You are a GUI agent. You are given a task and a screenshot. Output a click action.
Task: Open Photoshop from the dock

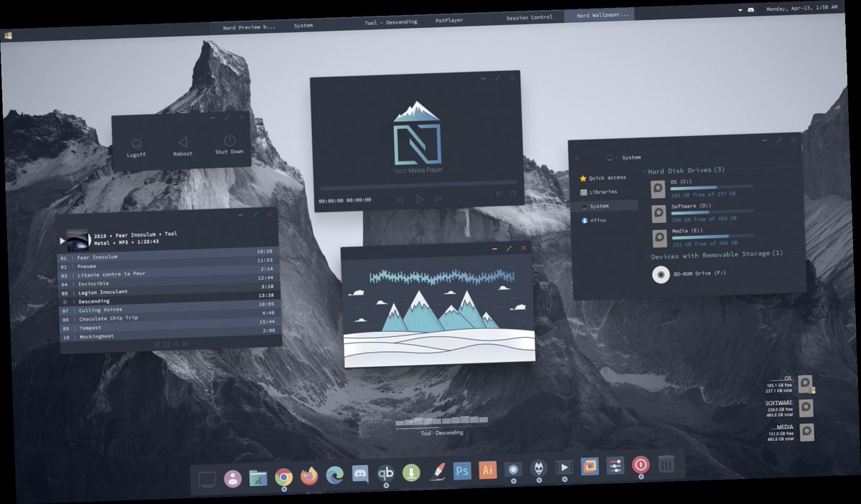pyautogui.click(x=461, y=472)
